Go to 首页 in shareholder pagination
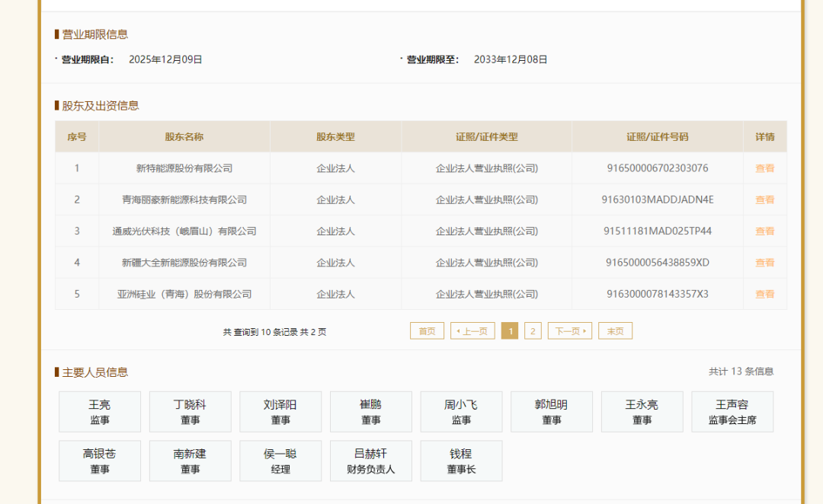The image size is (823, 504). [427, 331]
